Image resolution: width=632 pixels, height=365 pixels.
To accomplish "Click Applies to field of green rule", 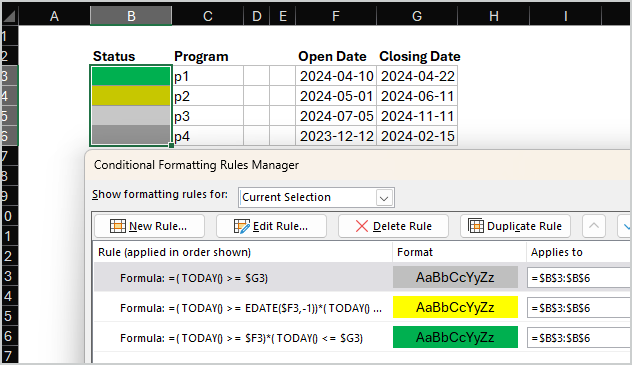I will [x=579, y=338].
